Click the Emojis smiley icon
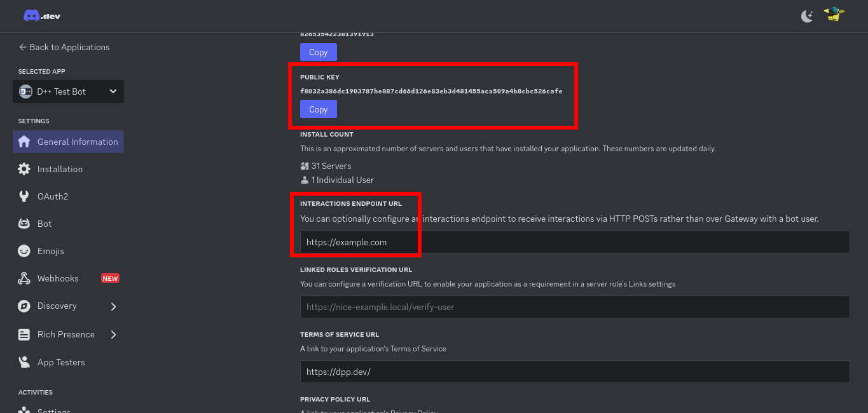The width and height of the screenshot is (868, 413). tap(24, 251)
